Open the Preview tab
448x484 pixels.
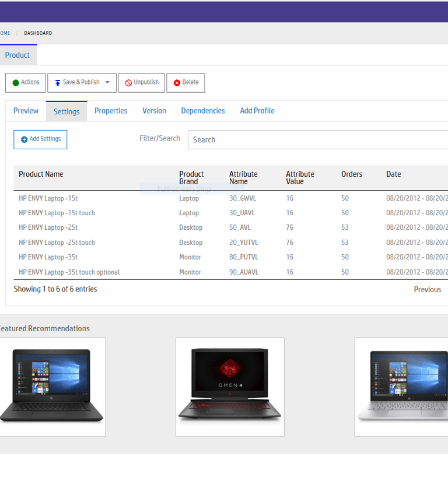[x=26, y=111]
